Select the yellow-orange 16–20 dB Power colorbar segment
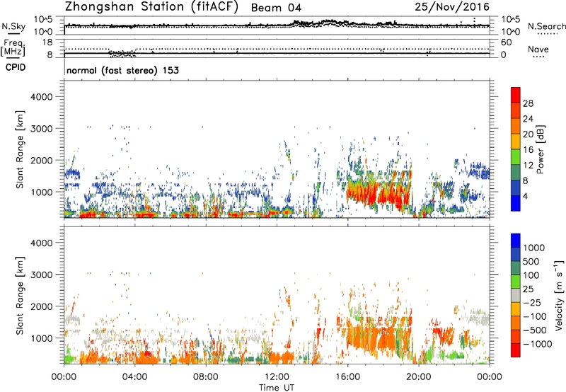This screenshot has height=392, width=566. pyautogui.click(x=516, y=142)
